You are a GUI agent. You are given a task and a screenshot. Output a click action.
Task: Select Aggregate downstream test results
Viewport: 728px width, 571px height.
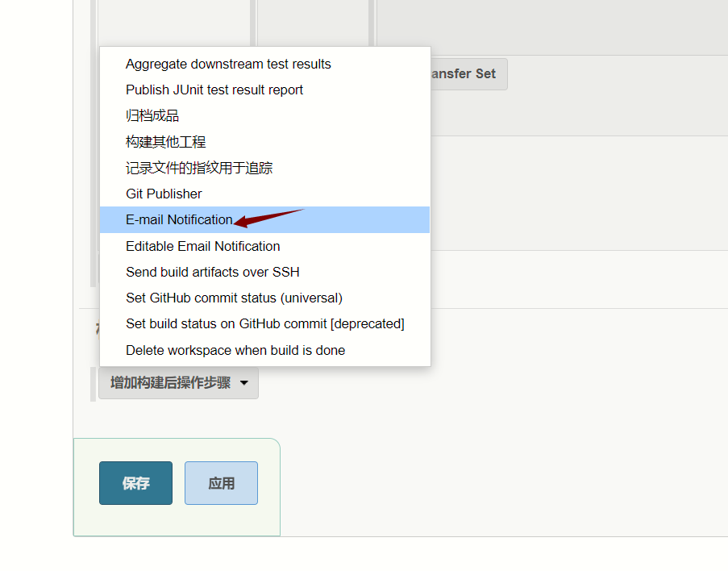[264, 64]
